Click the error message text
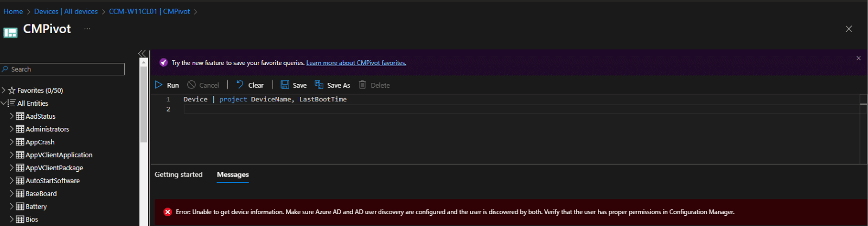868x226 pixels. click(455, 212)
